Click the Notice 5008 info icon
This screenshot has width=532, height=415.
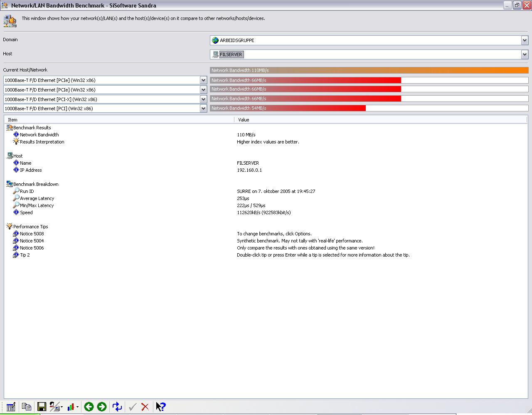click(x=16, y=234)
